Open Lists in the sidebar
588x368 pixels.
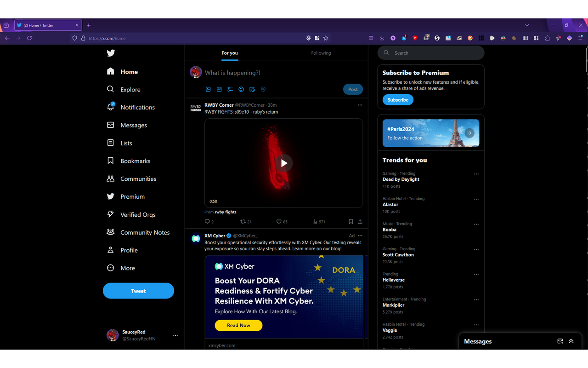pos(119,143)
